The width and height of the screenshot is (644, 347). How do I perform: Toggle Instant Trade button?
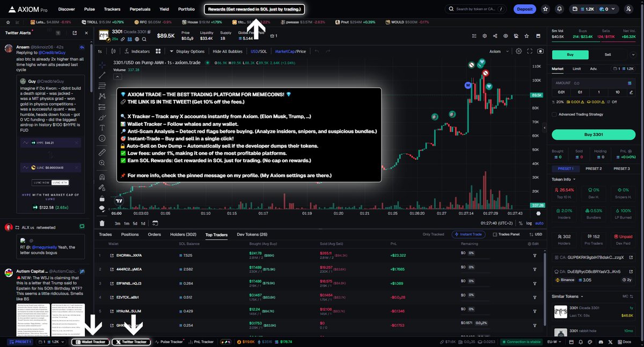tap(469, 234)
